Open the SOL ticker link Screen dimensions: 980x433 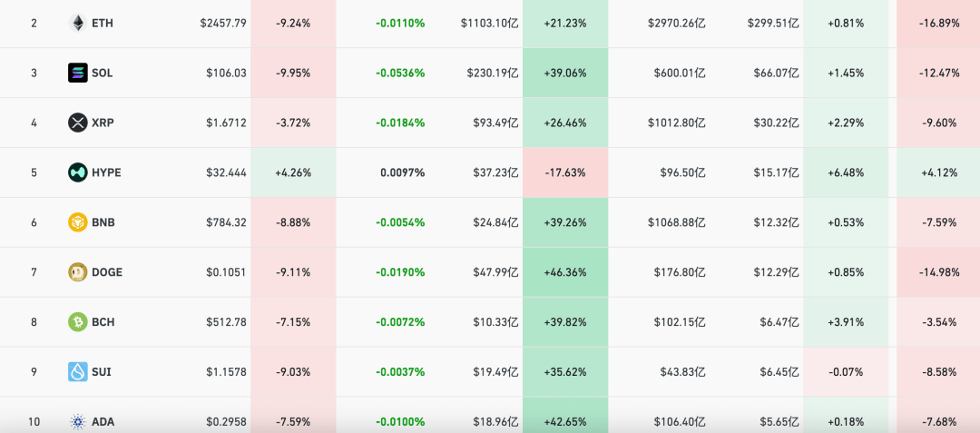(x=103, y=73)
